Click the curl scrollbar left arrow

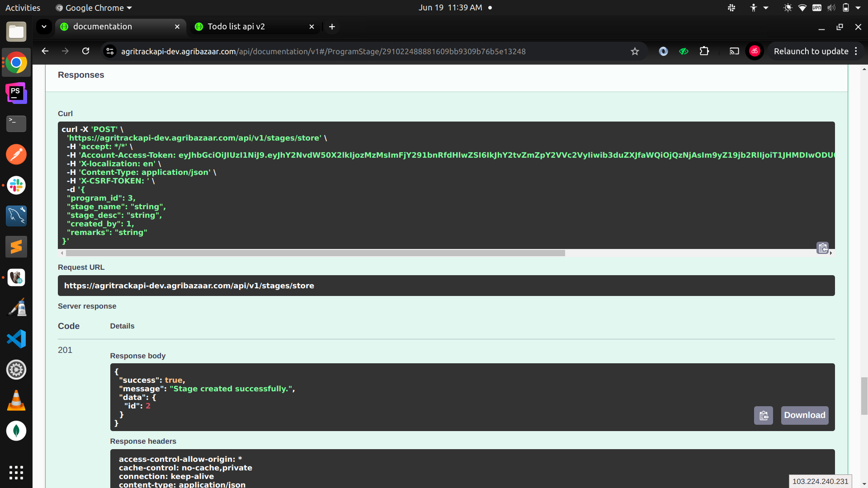[62, 253]
